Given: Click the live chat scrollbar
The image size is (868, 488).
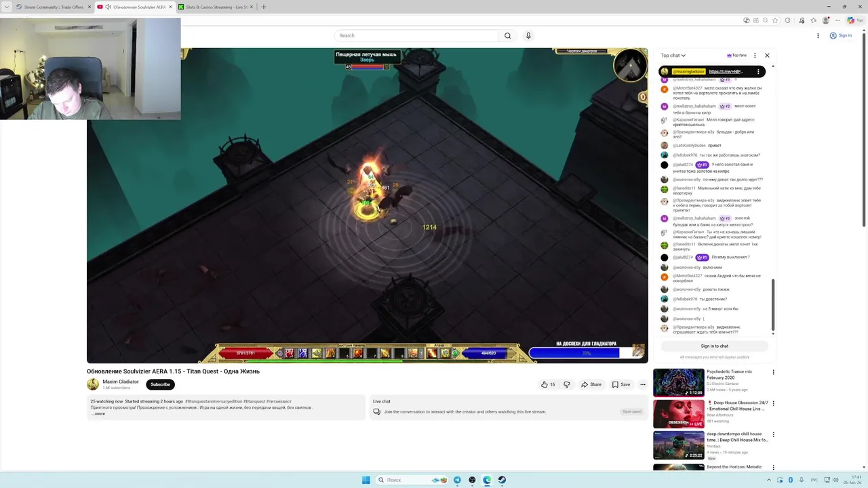Looking at the screenshot, I should tap(773, 304).
